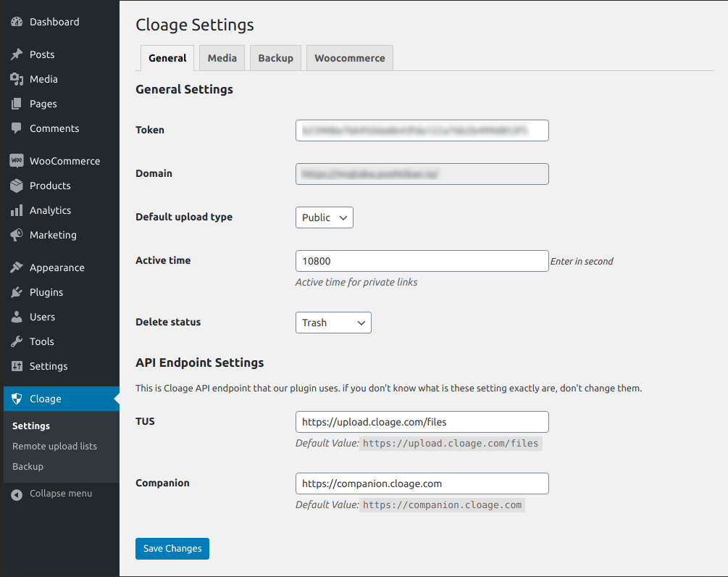Switch to the Backup settings tab

click(275, 58)
